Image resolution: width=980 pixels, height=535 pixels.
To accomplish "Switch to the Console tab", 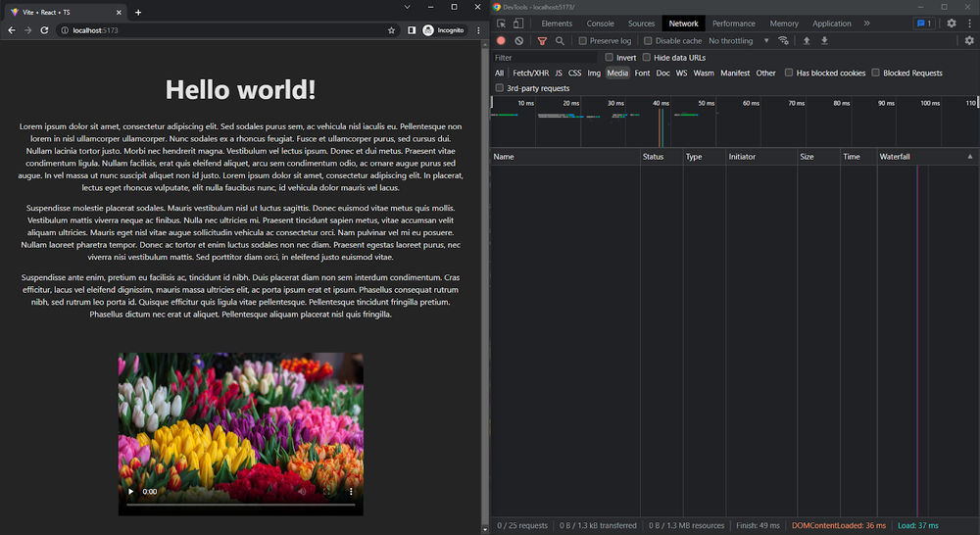I will [x=600, y=24].
